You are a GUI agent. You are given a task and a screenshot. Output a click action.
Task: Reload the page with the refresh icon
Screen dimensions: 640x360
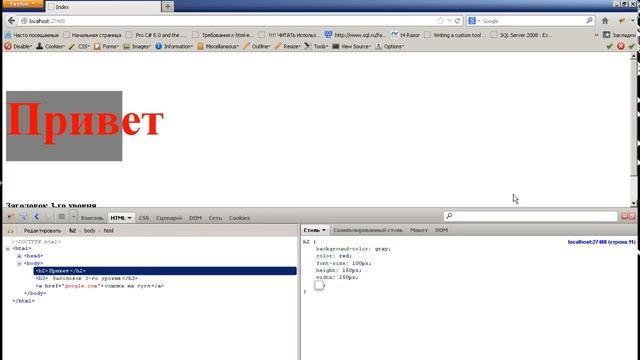(x=458, y=21)
